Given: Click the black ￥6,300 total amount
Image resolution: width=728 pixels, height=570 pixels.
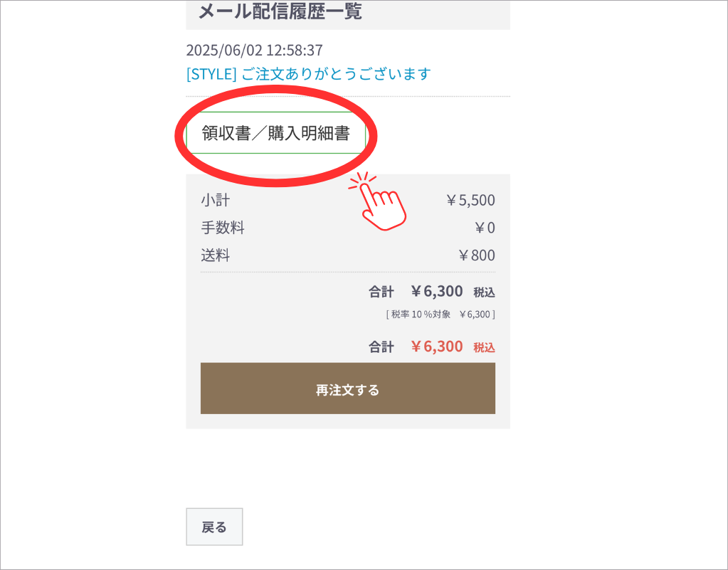Looking at the screenshot, I should click(436, 291).
